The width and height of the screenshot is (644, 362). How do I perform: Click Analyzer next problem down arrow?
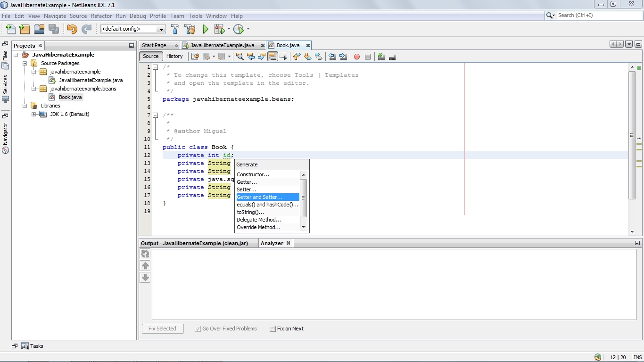145,277
